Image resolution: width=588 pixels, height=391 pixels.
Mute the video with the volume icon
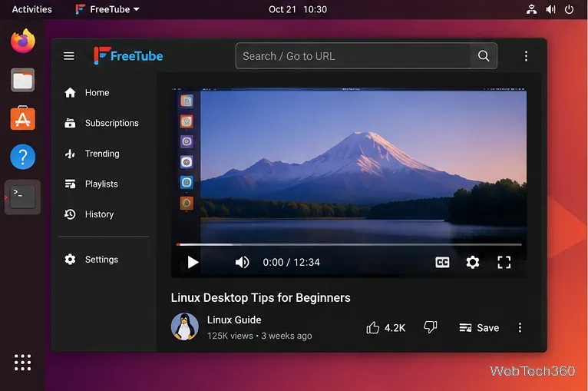pos(242,262)
